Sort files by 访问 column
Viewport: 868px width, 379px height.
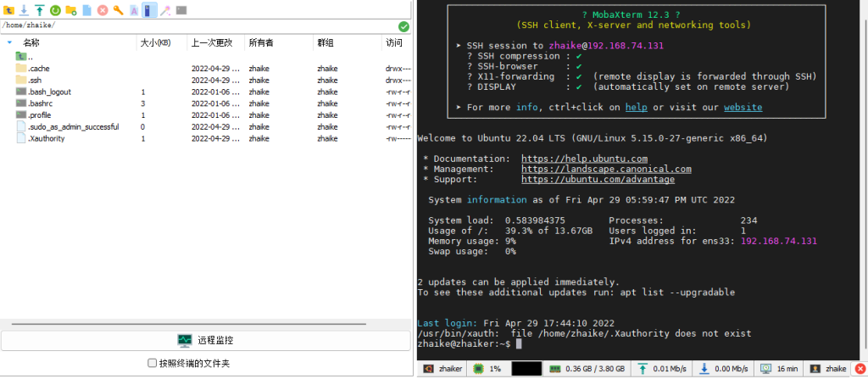coord(394,42)
